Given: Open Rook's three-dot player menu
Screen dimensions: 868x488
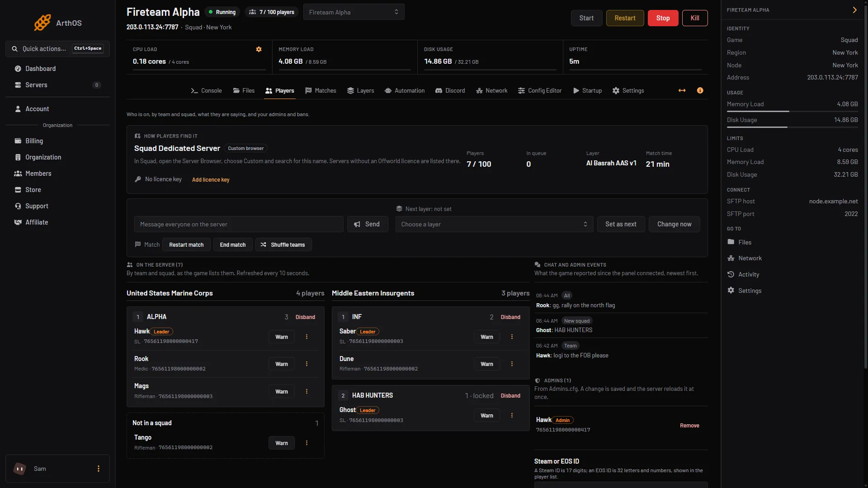Looking at the screenshot, I should (307, 364).
